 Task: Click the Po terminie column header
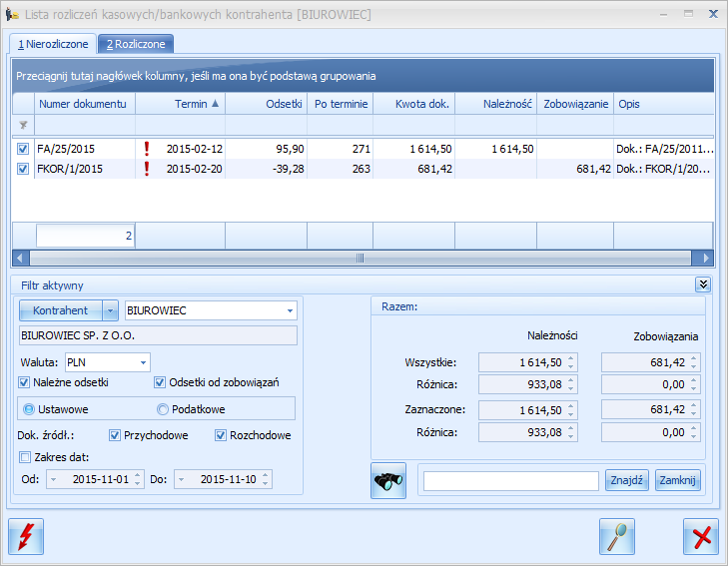[341, 104]
